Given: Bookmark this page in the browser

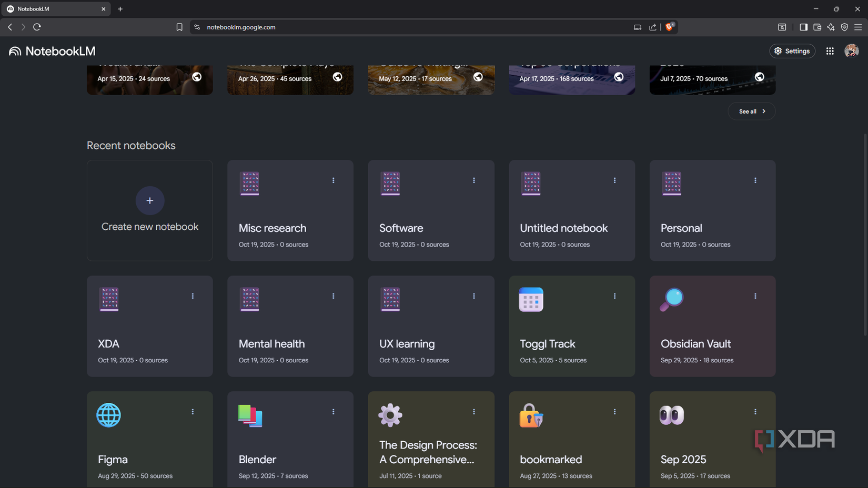Looking at the screenshot, I should click(x=179, y=27).
